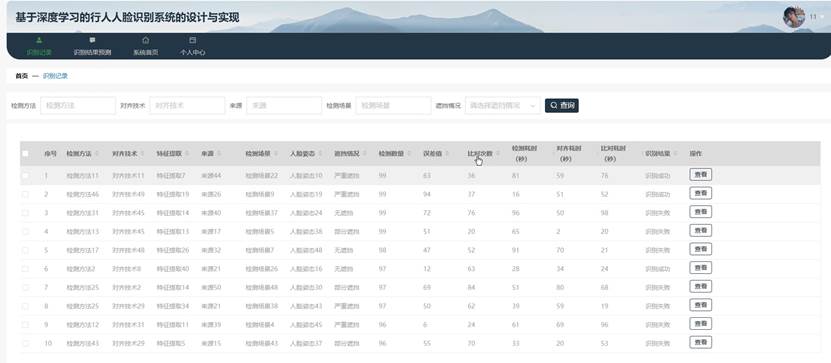Open the user menu labeled 11
The width and height of the screenshot is (831, 363).
[x=816, y=17]
